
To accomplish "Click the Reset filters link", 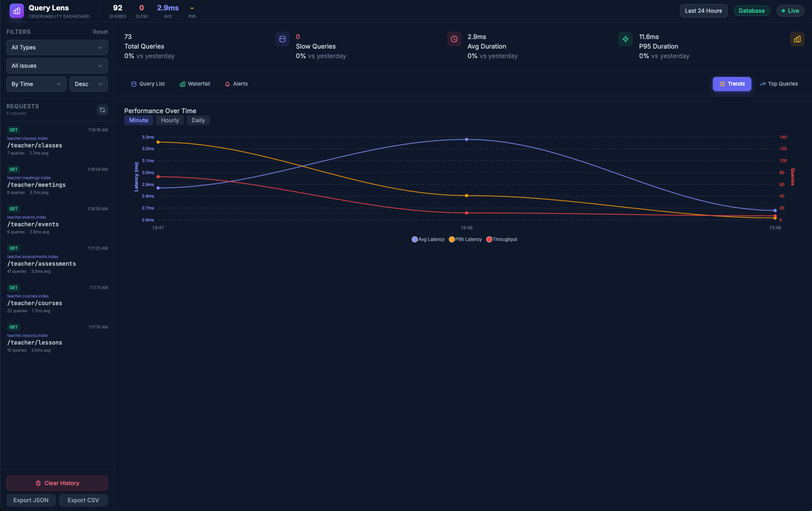I will pos(100,31).
